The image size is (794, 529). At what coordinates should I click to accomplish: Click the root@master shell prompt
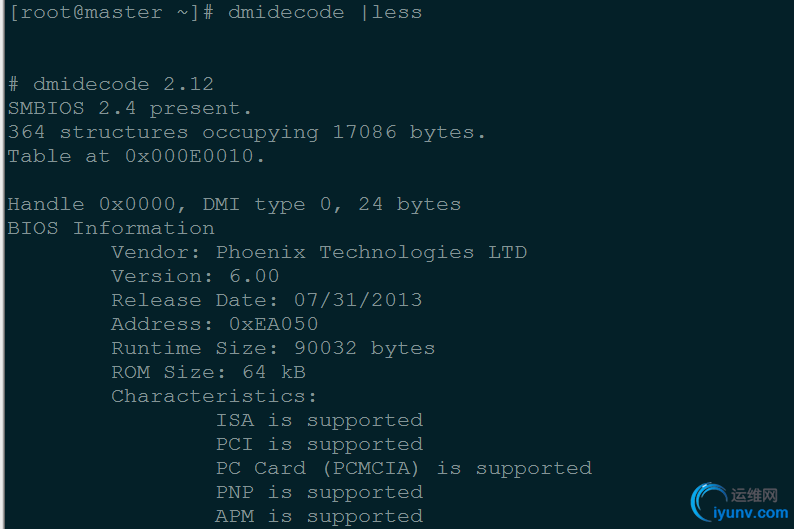click(111, 12)
